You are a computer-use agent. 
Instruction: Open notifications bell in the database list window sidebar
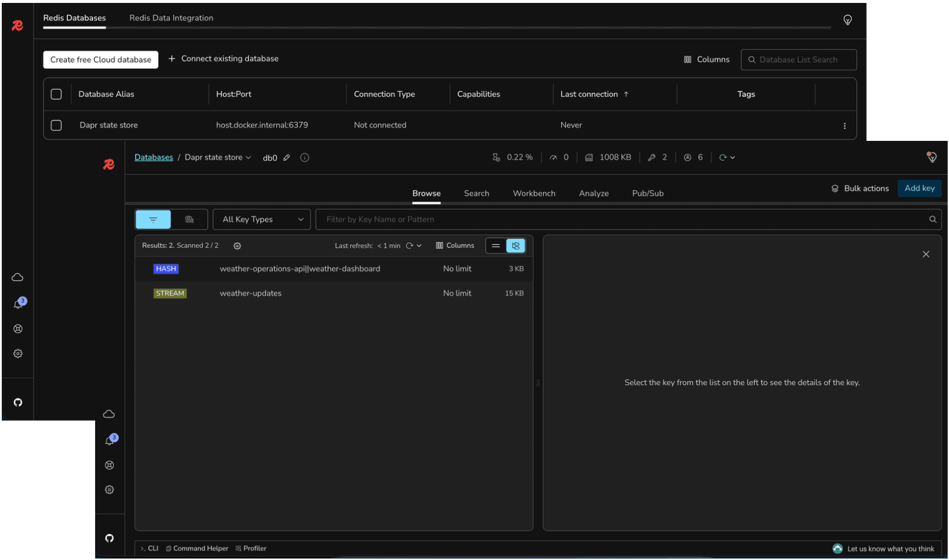(18, 303)
